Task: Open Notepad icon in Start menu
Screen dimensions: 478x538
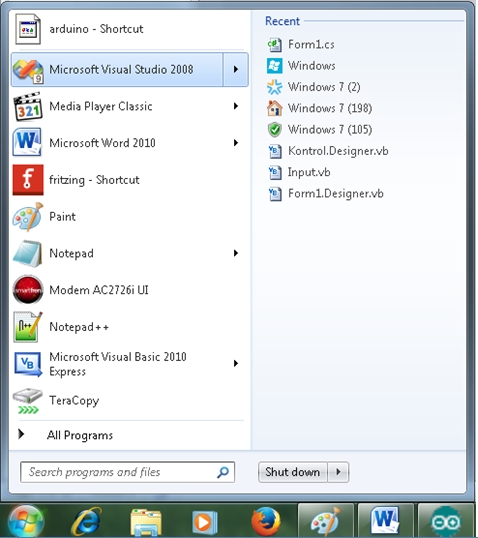Action: 28,253
